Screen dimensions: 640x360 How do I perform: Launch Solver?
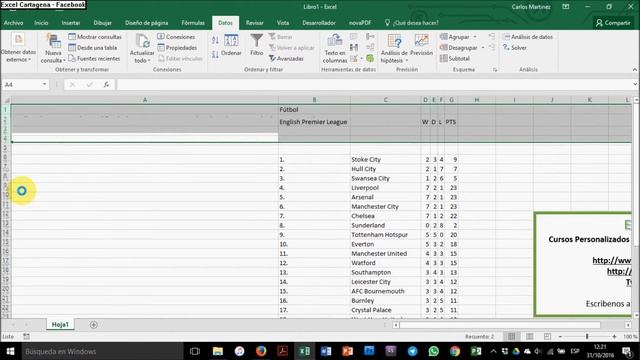[x=514, y=48]
